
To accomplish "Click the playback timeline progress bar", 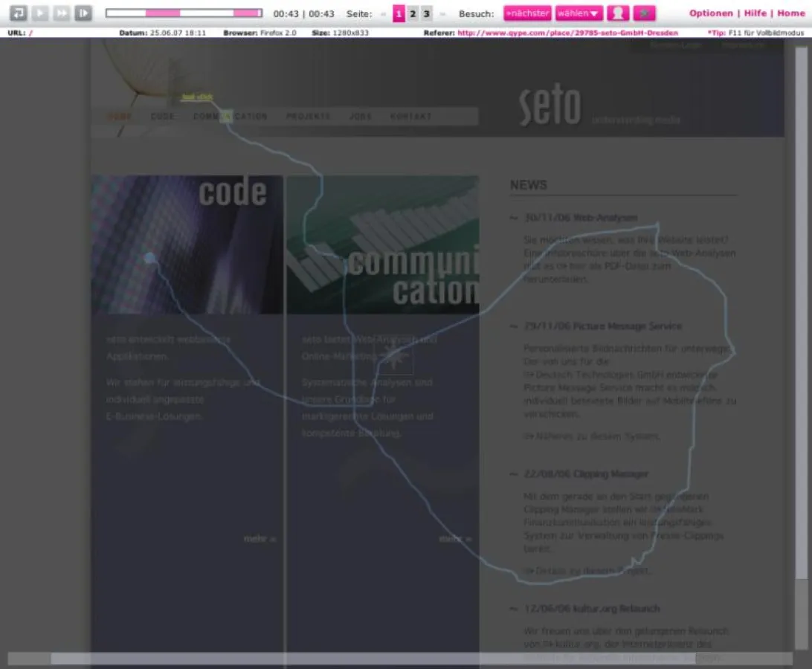I will [184, 13].
